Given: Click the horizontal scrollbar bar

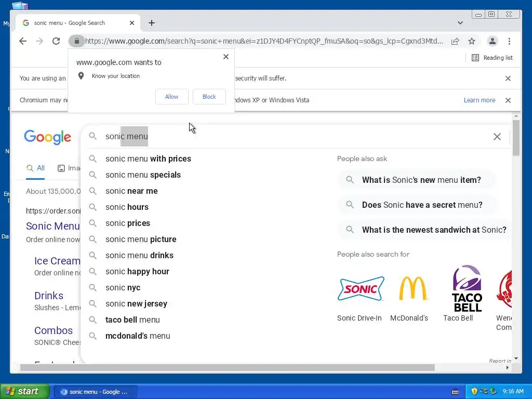Looking at the screenshot, I should [228, 367].
